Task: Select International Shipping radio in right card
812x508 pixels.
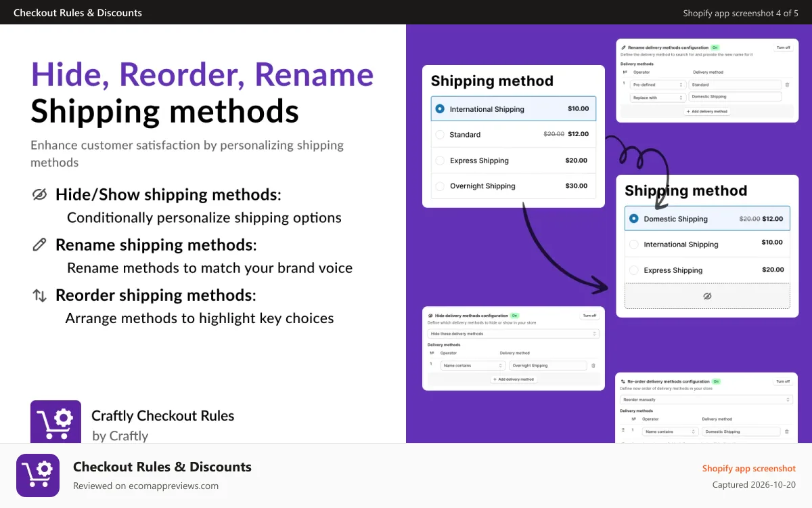Action: [x=634, y=245]
